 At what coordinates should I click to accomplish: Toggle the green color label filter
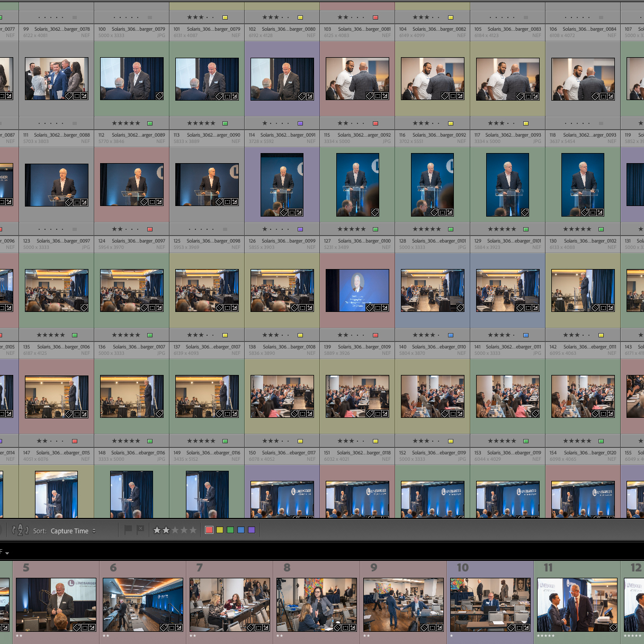(x=231, y=530)
